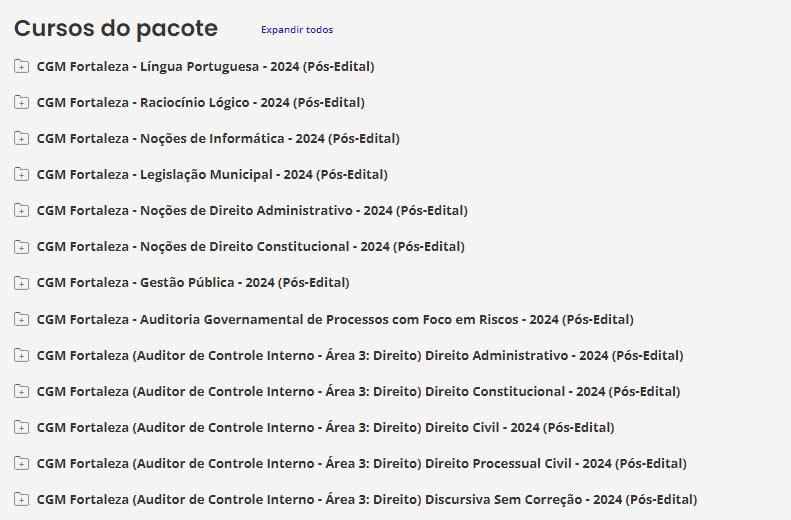
Task: Click folder icon for Auditoria Governamental course
Action: pyautogui.click(x=21, y=320)
